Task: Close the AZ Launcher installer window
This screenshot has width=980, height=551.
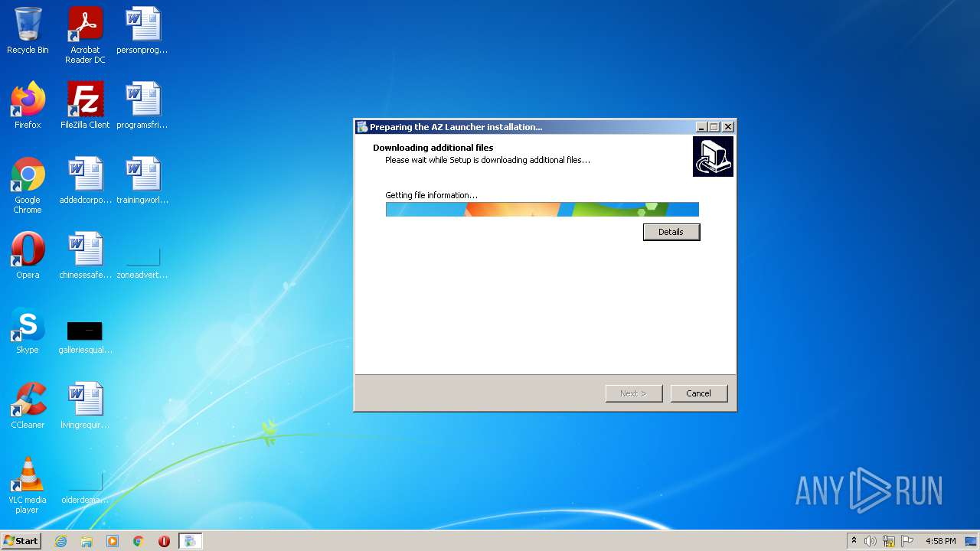Action: click(728, 127)
